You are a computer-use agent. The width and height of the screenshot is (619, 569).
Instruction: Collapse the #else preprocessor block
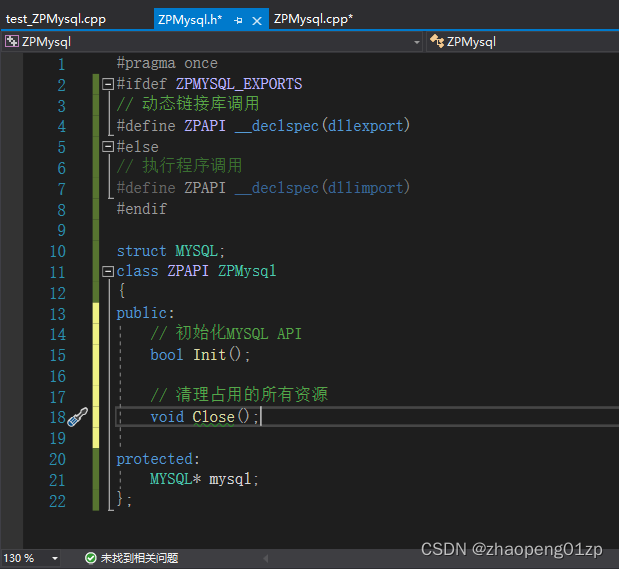[108, 146]
